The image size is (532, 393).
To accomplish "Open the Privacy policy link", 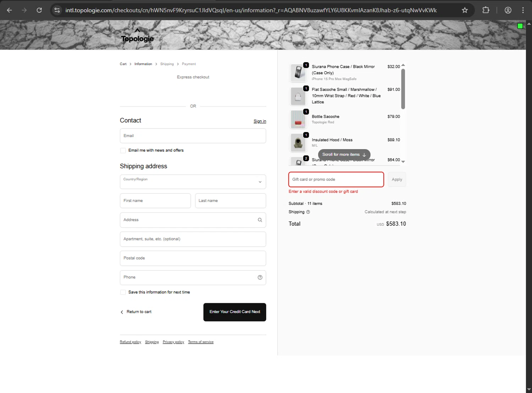I will 173,342.
